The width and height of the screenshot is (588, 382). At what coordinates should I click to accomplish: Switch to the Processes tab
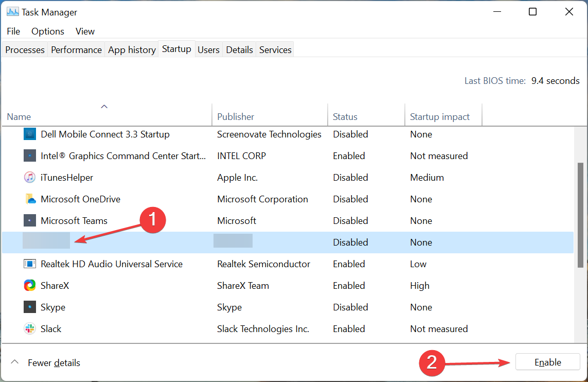tap(25, 49)
